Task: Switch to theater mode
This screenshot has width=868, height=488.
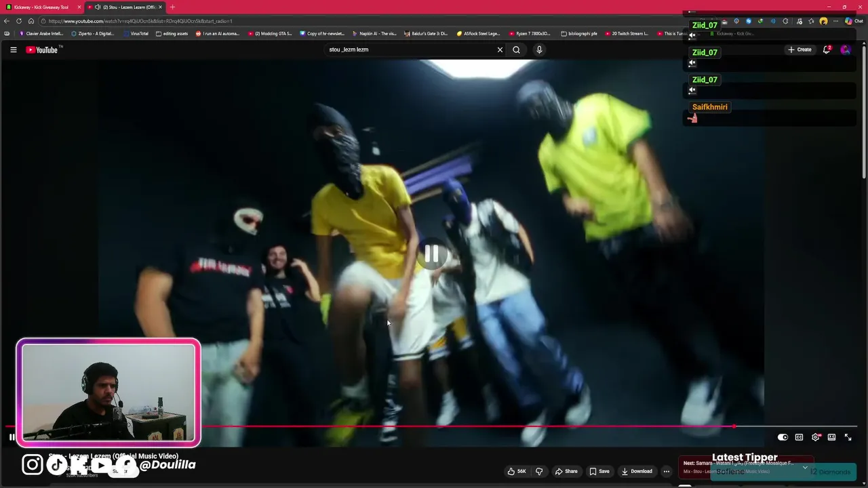Action: [831, 437]
